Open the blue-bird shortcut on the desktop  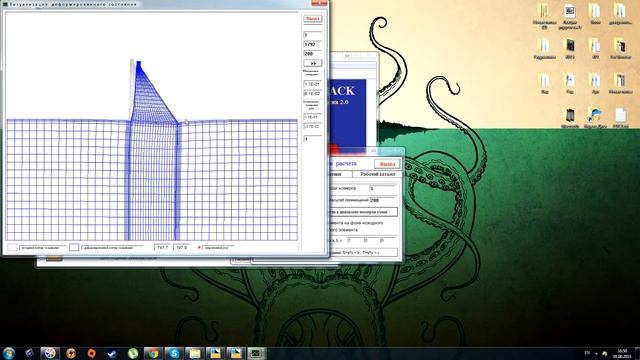tap(595, 116)
